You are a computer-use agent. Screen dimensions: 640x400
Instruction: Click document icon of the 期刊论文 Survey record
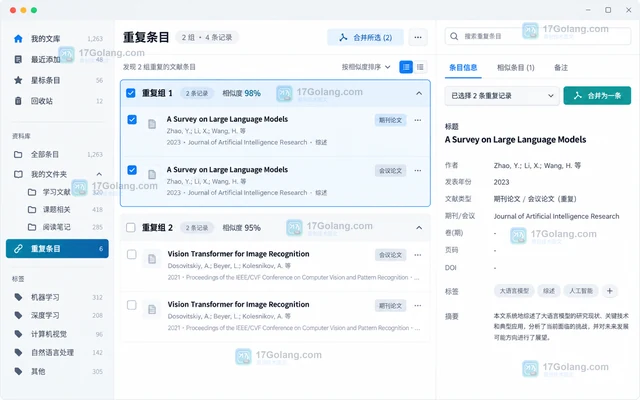152,124
